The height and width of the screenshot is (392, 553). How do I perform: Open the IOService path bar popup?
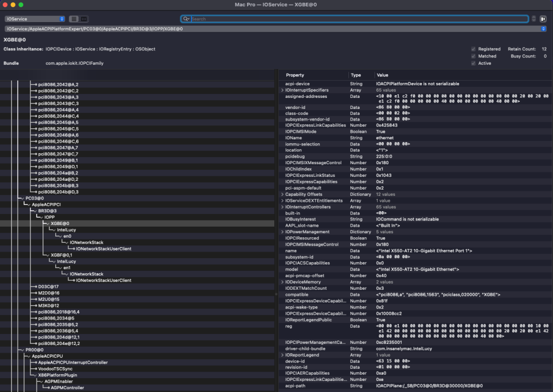275,29
